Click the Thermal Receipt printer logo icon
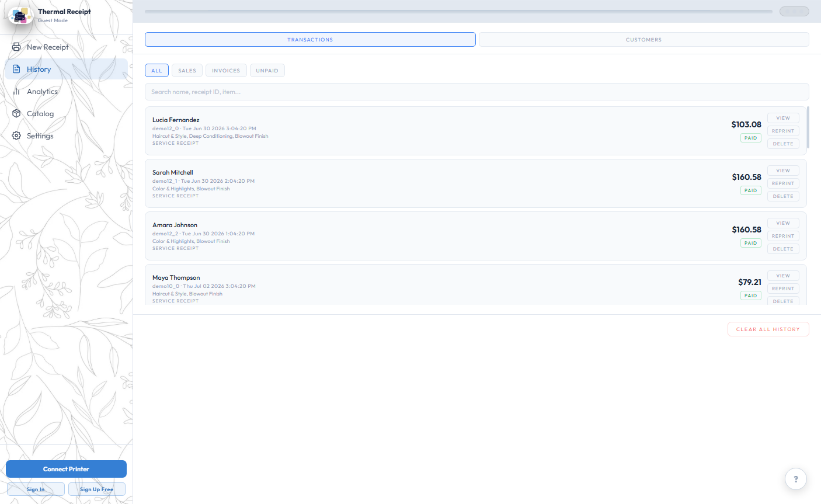821x504 pixels. [x=21, y=16]
